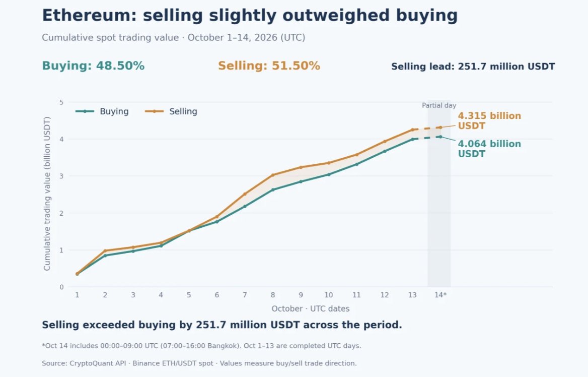Click the Partial day label
This screenshot has width=588, height=377.
[x=439, y=105]
